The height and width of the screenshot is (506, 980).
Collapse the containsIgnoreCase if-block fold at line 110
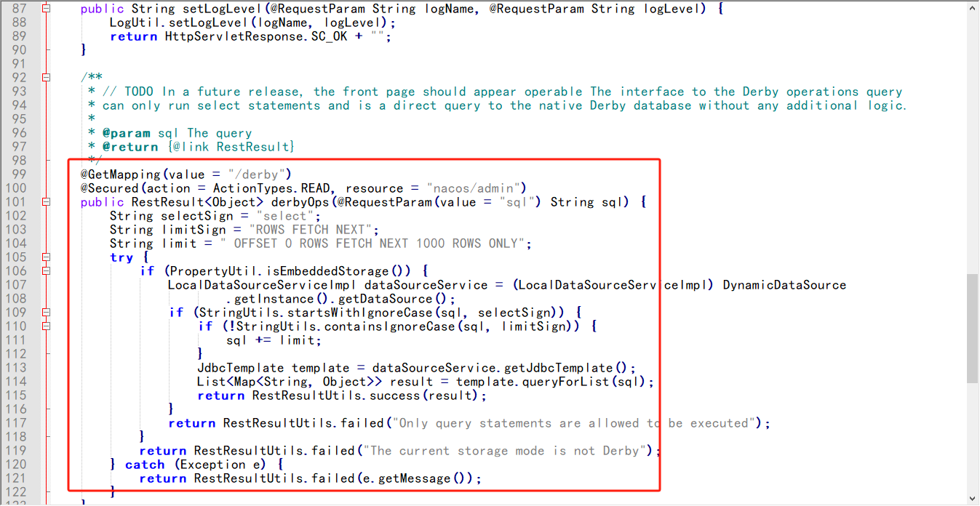(47, 326)
